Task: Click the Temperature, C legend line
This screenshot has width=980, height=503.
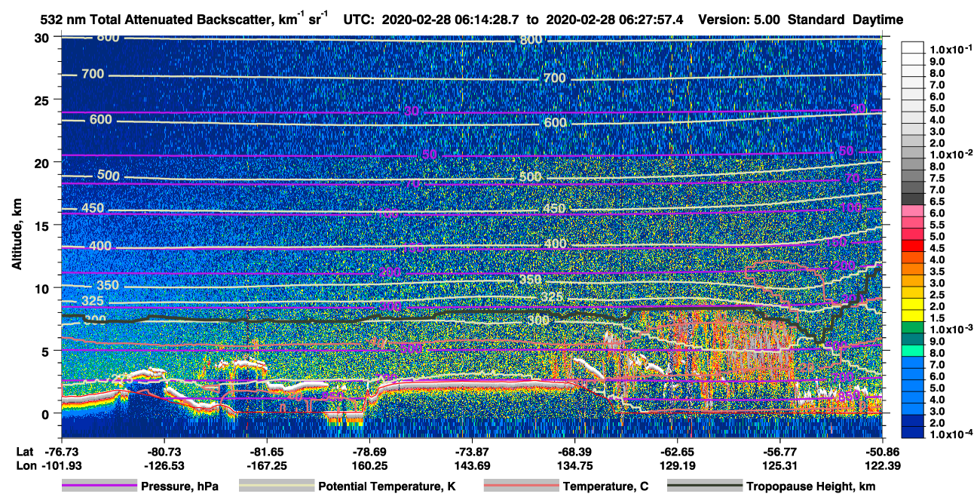Action: [x=521, y=486]
